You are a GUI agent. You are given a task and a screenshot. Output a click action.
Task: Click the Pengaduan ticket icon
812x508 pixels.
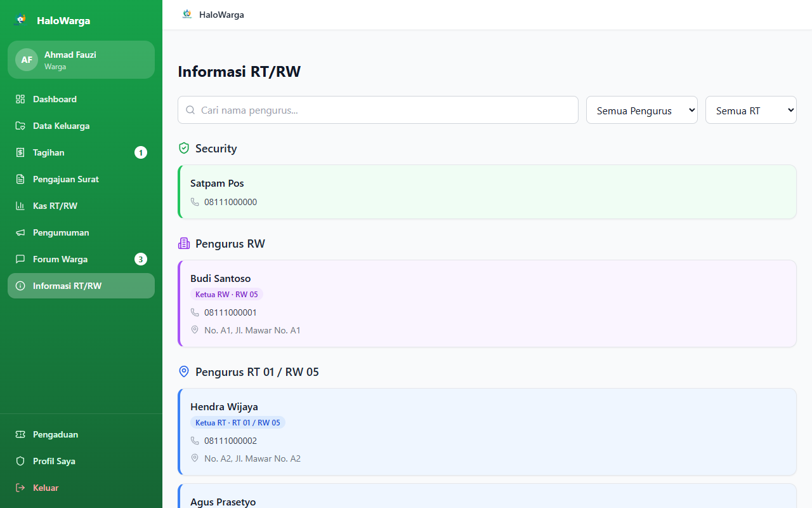(20, 434)
